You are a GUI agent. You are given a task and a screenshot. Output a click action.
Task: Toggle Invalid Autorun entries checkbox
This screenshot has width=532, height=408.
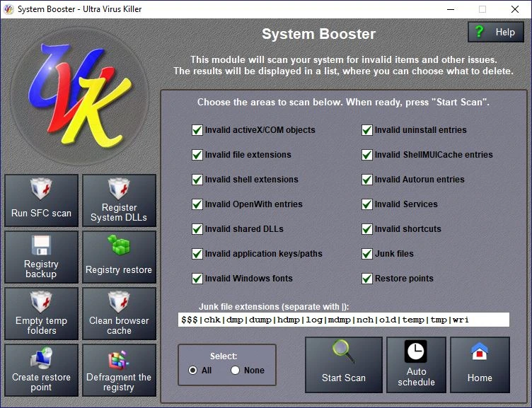(367, 180)
